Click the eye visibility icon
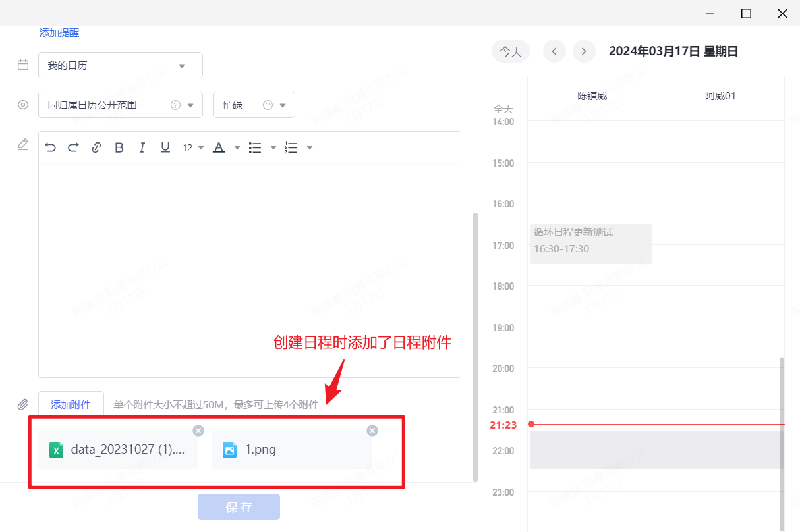The height and width of the screenshot is (532, 800). click(23, 105)
